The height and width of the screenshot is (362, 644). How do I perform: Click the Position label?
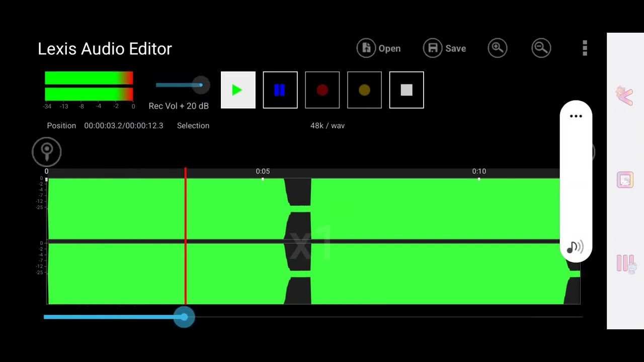[x=61, y=126]
